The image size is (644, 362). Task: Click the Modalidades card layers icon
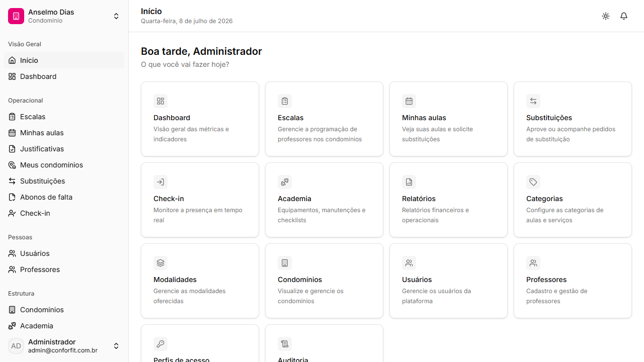pyautogui.click(x=160, y=263)
